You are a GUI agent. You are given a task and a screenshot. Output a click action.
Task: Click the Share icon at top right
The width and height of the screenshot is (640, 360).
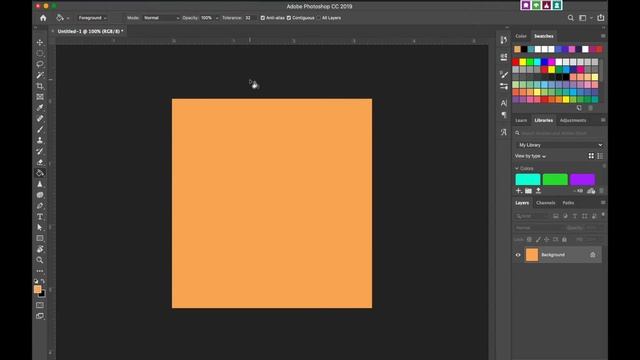pos(601,18)
